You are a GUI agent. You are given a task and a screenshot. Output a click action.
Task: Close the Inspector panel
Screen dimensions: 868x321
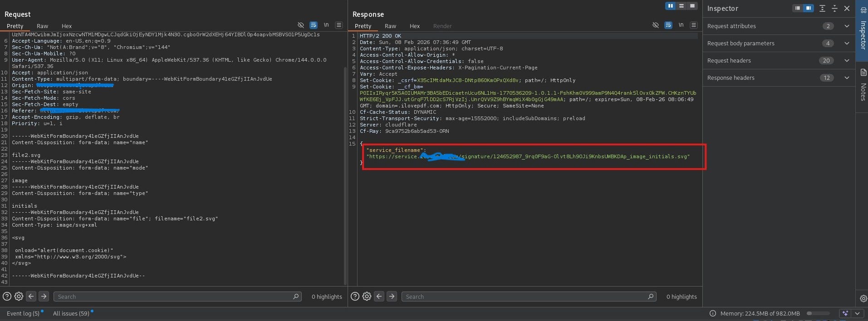point(847,8)
